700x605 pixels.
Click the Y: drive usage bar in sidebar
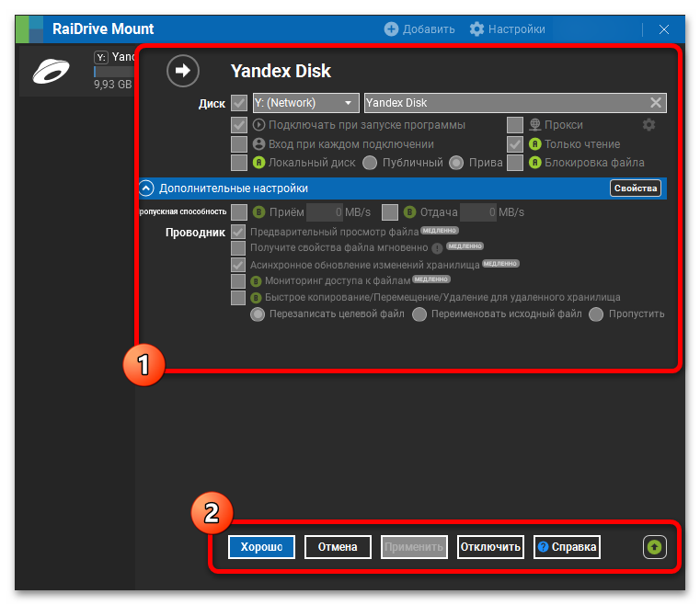114,72
